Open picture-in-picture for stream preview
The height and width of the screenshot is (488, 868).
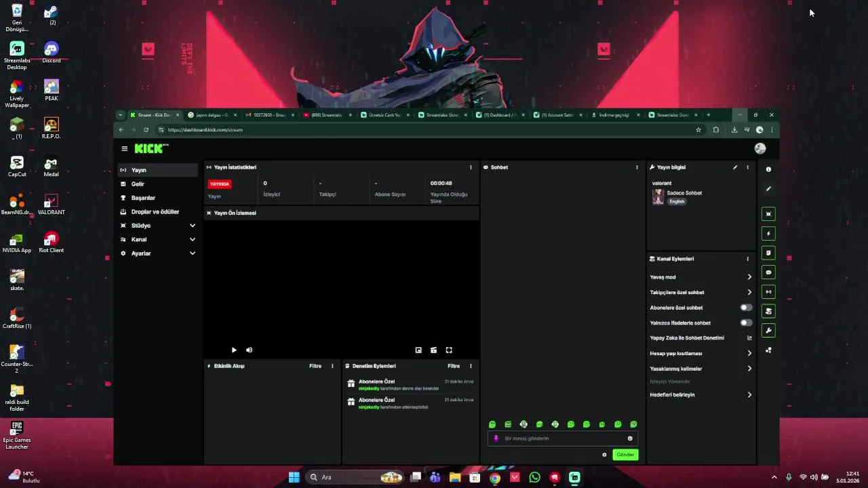pyautogui.click(x=418, y=350)
